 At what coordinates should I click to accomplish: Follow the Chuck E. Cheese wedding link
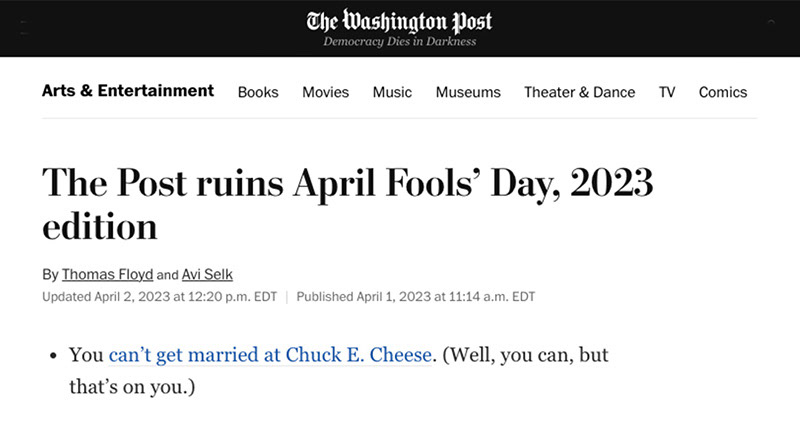(x=270, y=356)
